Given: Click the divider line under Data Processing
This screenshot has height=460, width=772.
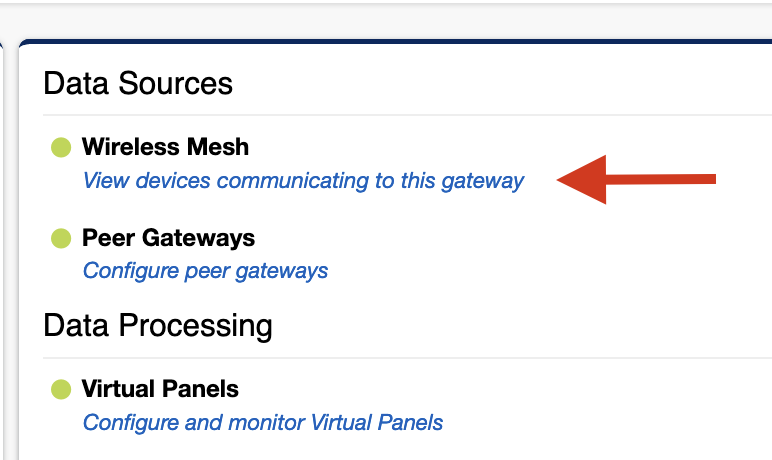Looking at the screenshot, I should coord(400,358).
